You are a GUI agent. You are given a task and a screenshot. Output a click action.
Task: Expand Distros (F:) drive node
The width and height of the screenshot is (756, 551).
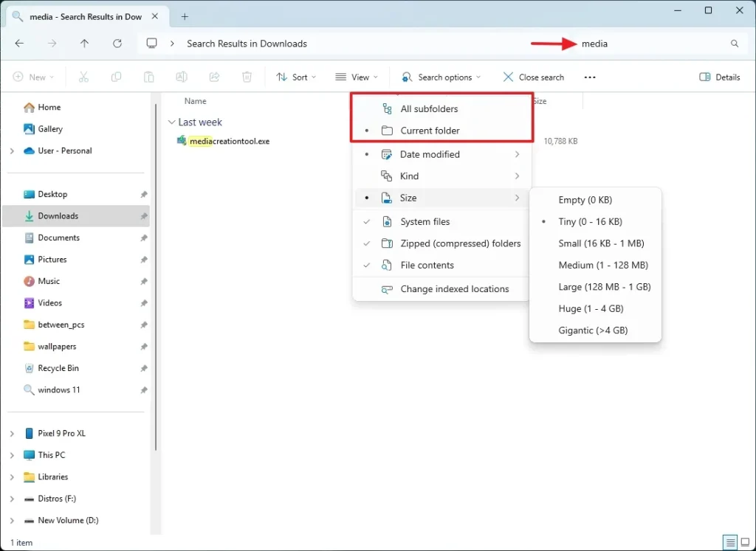point(12,499)
